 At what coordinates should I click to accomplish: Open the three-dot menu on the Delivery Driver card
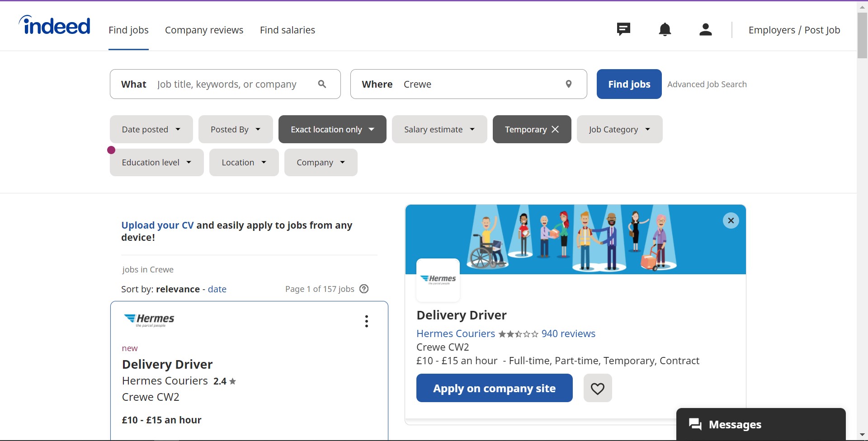[x=366, y=321]
